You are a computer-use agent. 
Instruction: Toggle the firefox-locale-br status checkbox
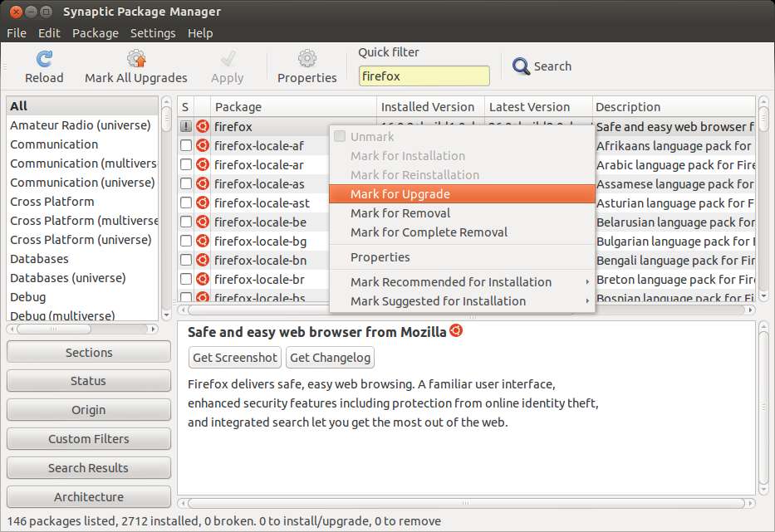186,279
